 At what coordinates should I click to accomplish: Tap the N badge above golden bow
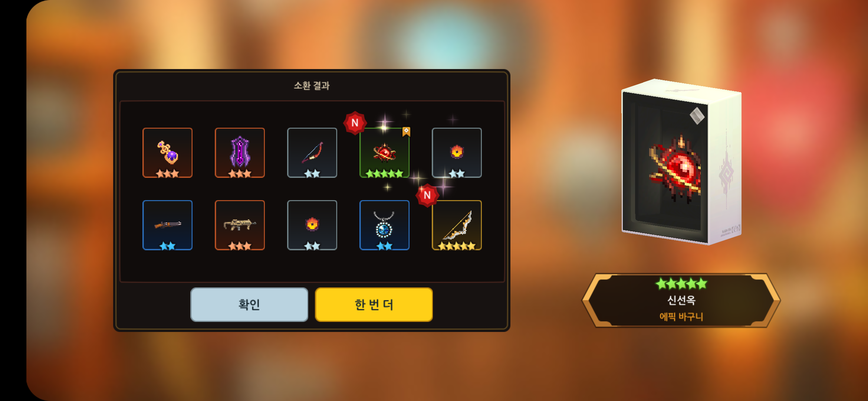[x=427, y=195]
